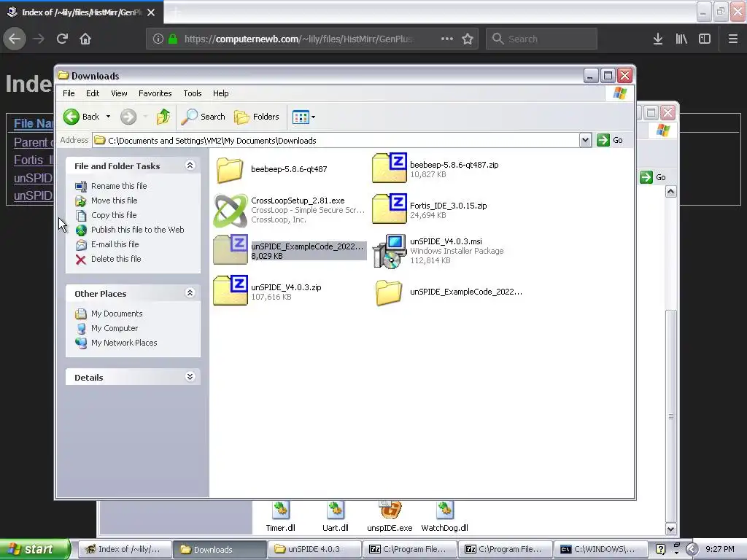Open the File menu

click(x=69, y=93)
